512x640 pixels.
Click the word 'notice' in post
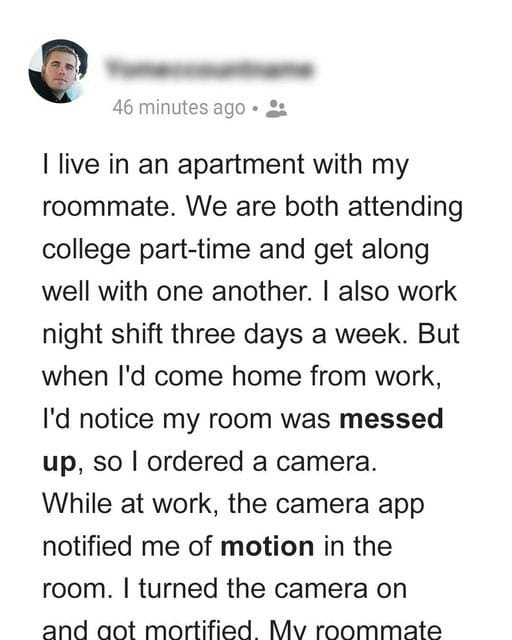point(116,419)
